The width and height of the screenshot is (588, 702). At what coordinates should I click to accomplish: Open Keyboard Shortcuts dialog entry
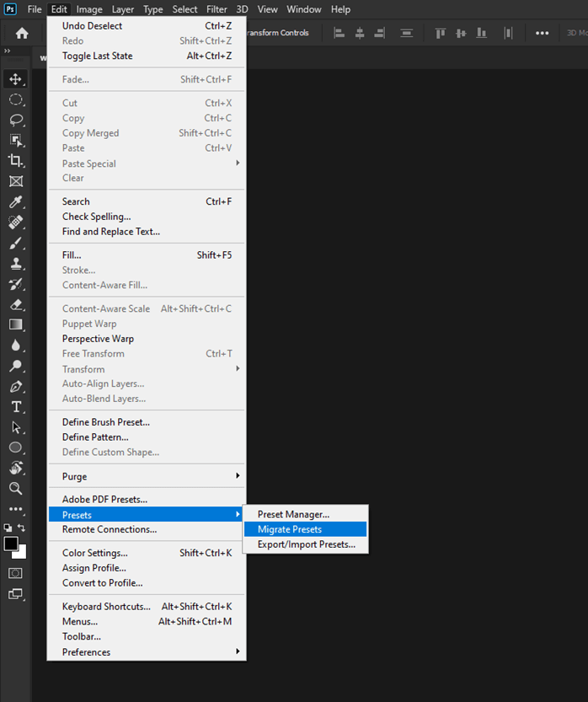147,607
